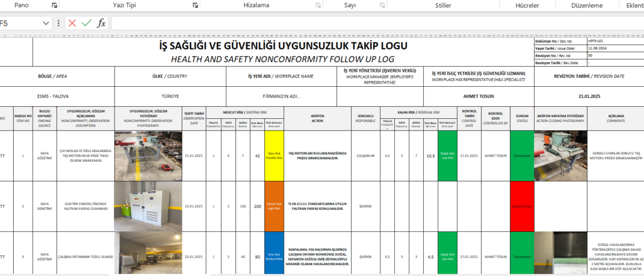This screenshot has height=276, width=644.
Task: Select the issue date value 11.06.2024
Action: point(615,48)
